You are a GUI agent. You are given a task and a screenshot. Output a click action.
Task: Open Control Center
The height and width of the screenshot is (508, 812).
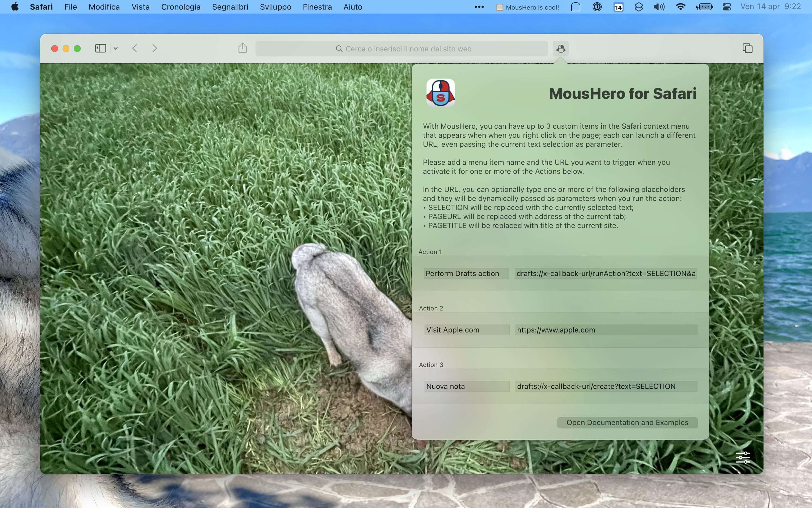(727, 7)
